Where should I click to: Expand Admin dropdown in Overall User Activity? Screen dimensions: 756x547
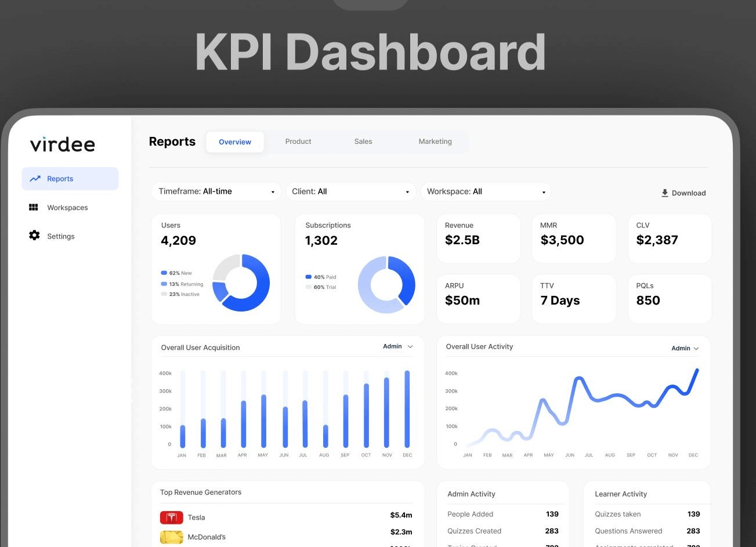pyautogui.click(x=685, y=349)
